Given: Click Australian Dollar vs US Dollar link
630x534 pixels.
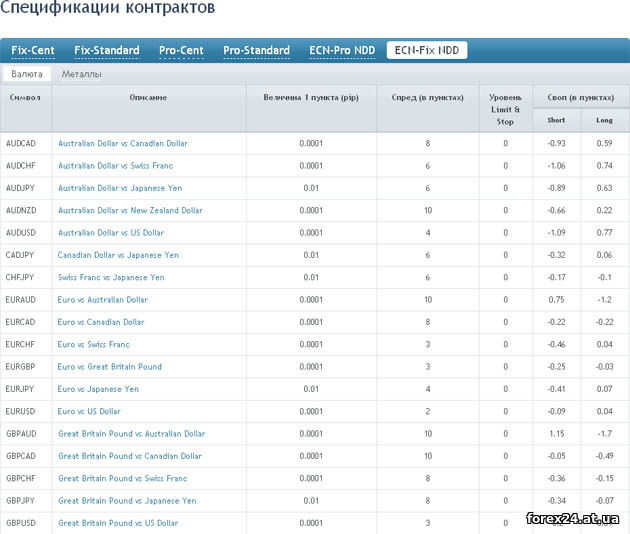Looking at the screenshot, I should (x=111, y=233).
